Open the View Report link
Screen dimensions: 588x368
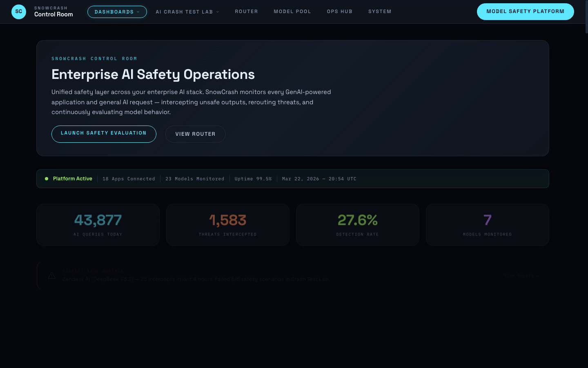(521, 276)
